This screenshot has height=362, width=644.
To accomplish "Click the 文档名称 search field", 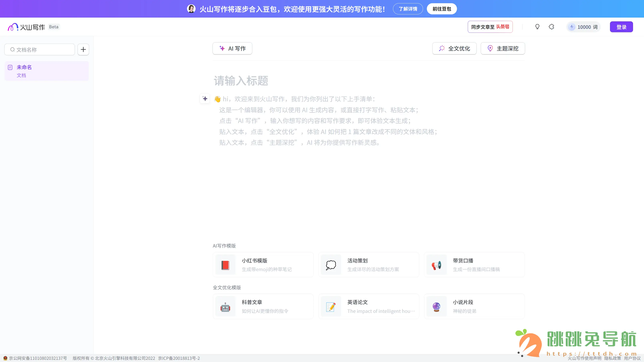I will (x=40, y=49).
